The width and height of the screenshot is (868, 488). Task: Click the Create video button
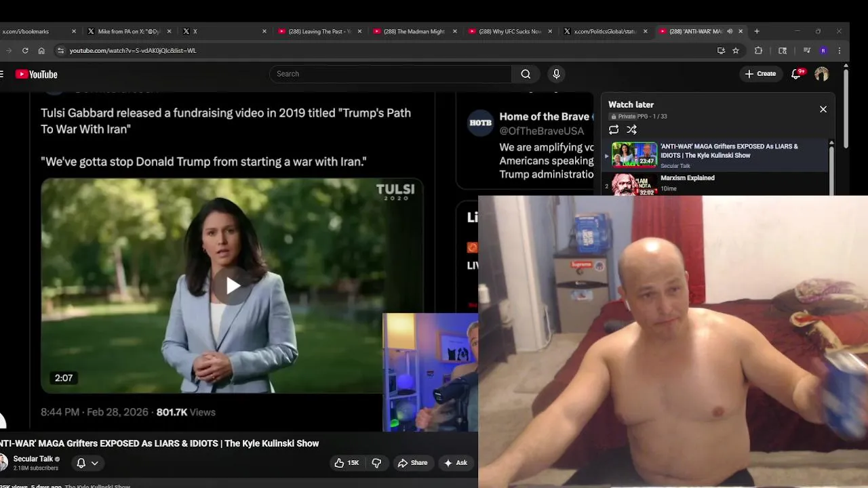[760, 74]
